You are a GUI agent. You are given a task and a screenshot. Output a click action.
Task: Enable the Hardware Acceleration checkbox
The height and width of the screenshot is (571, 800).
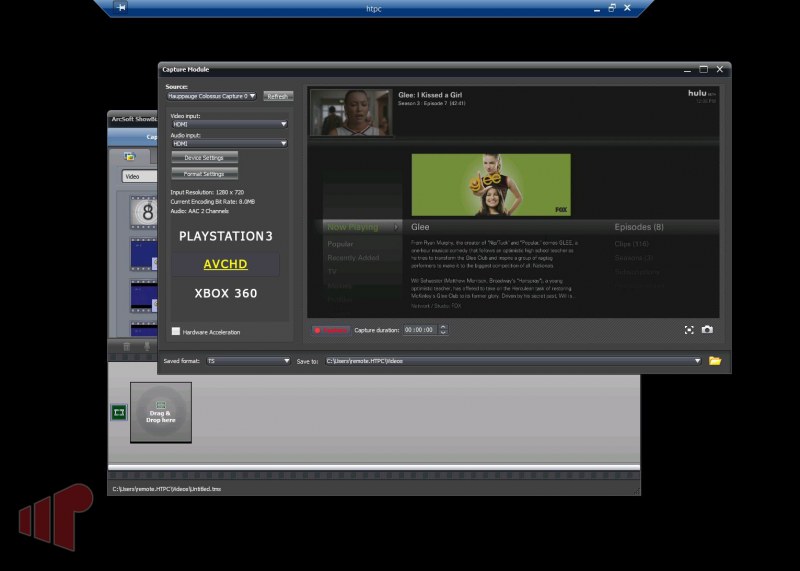(176, 331)
